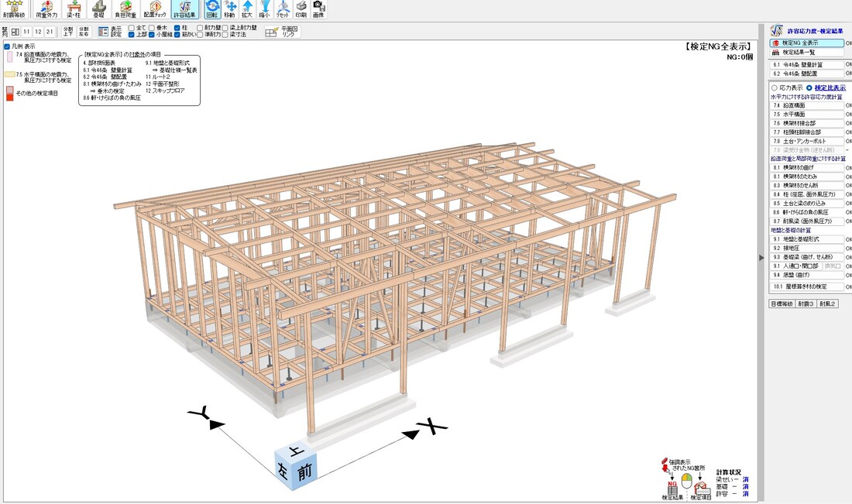The height and width of the screenshot is (504, 852).
Task: Switch to the 目標等級 tab
Action: [x=782, y=303]
